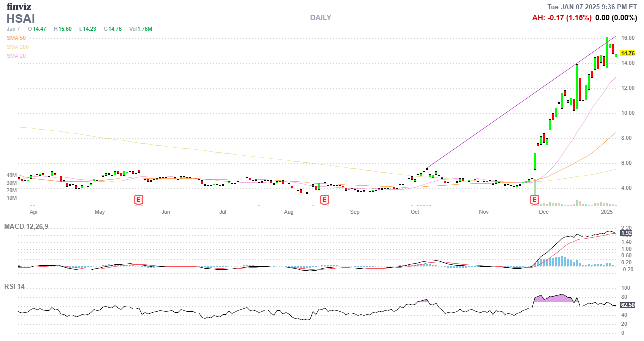
Task: Click the 2025 label on the time axis
Action: pyautogui.click(x=607, y=212)
